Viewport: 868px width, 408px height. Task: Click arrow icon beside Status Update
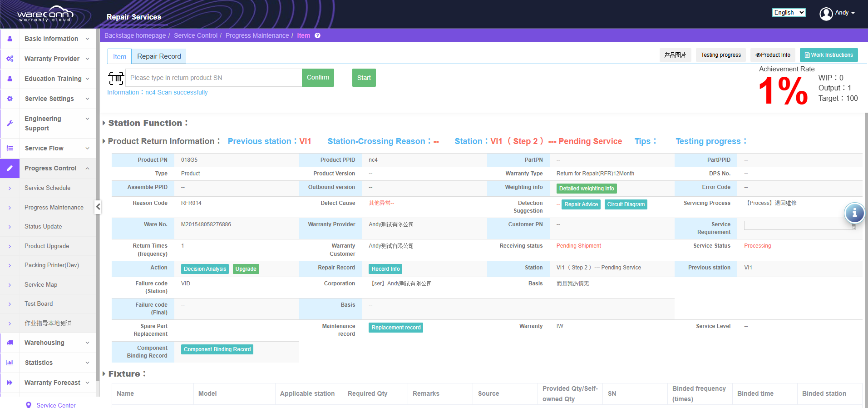(10, 227)
